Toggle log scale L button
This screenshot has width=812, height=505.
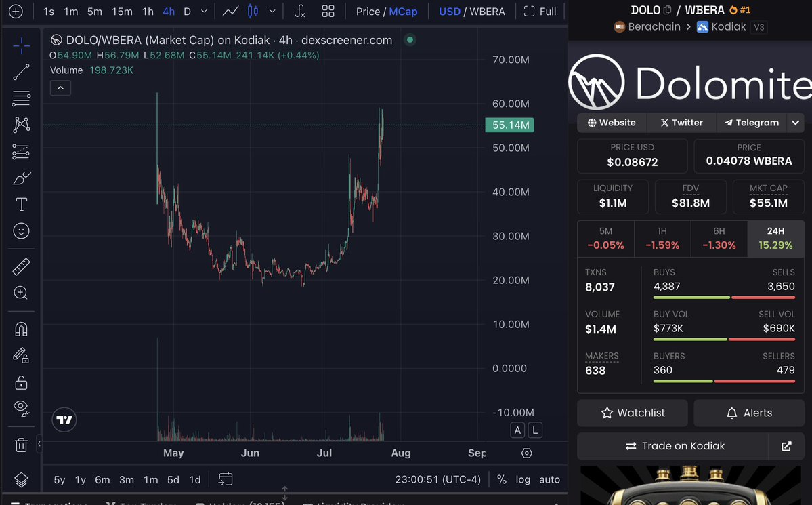point(535,430)
